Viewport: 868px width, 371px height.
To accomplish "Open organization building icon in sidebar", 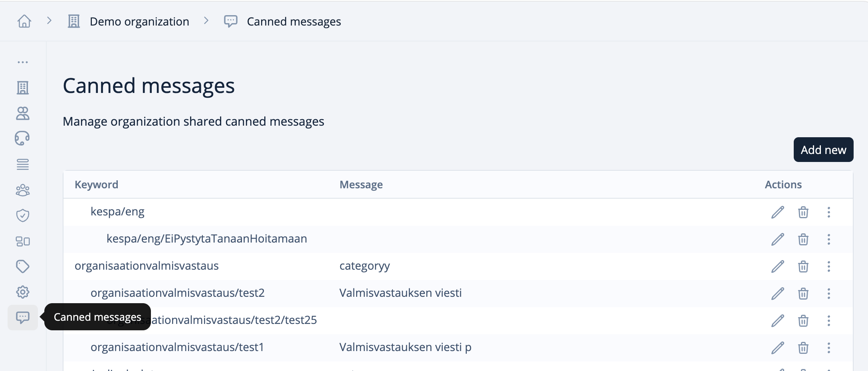I will (23, 88).
